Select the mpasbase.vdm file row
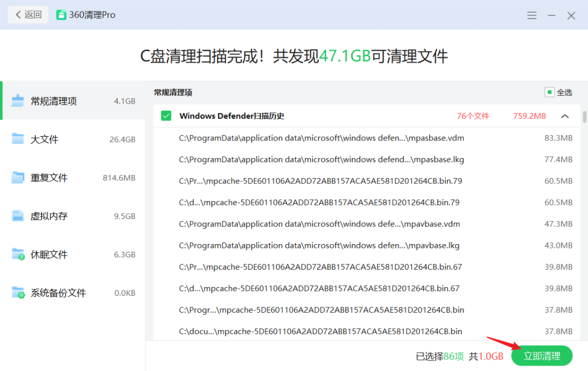This screenshot has height=371, width=588. [x=367, y=138]
